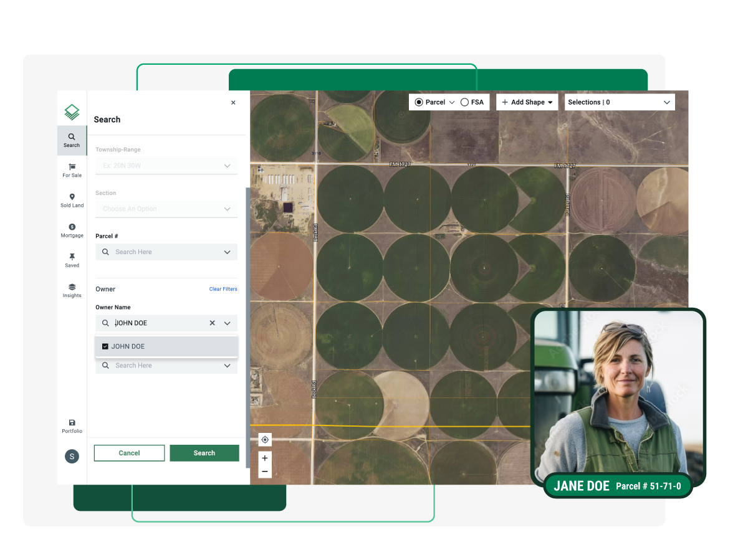Open For Sale listings flag icon
Screen dimensions: 748x560
pos(72,170)
